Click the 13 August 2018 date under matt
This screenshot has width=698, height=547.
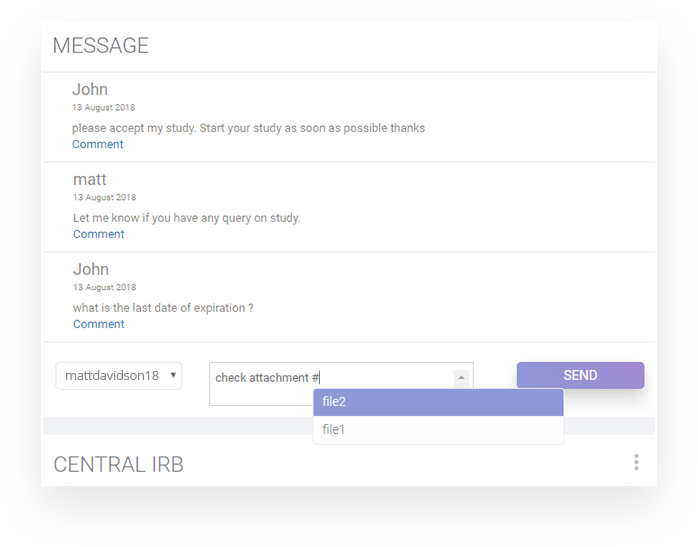tap(105, 198)
